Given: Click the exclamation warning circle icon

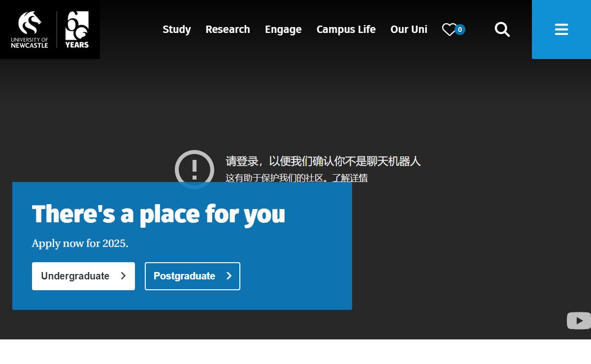Looking at the screenshot, I should 195,168.
